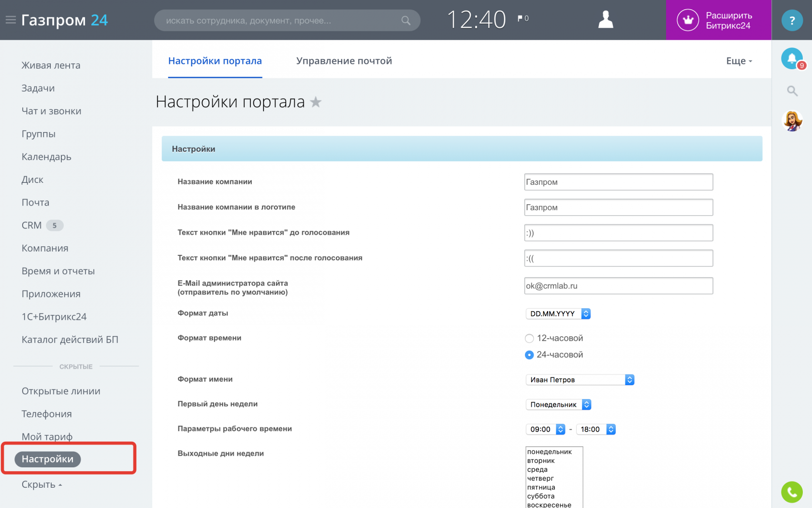The width and height of the screenshot is (812, 508).
Task: Open 1С+Битрикс24 in sidebar
Action: [54, 317]
